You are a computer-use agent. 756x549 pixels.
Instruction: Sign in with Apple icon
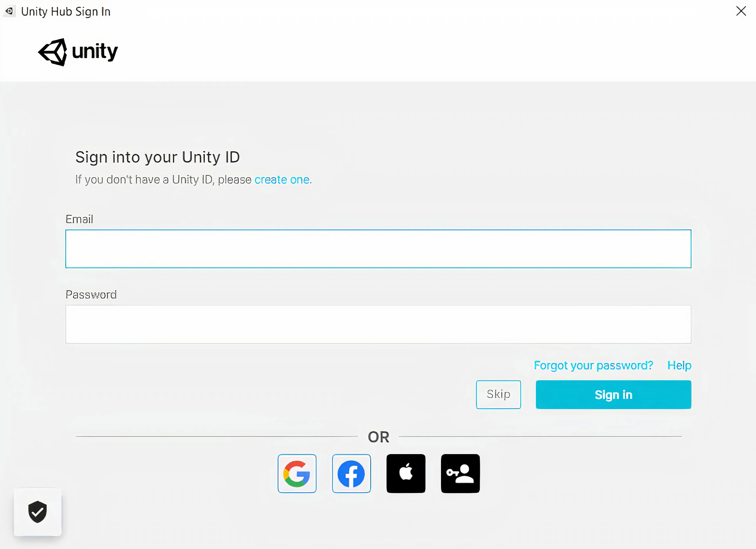pos(406,473)
